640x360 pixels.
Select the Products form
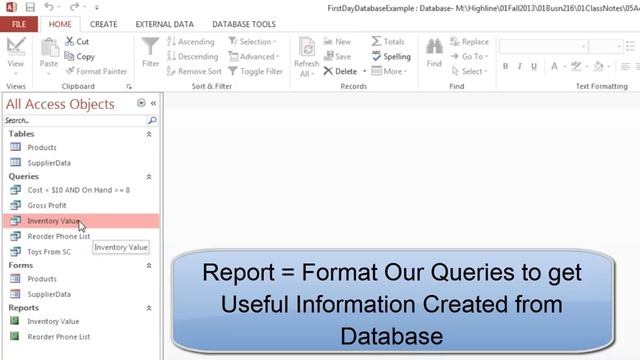click(82, 279)
